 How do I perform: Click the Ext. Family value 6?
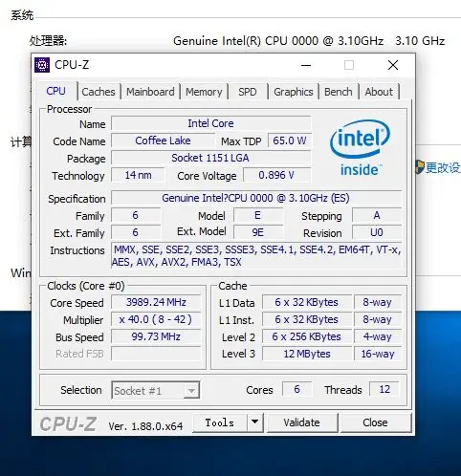[136, 232]
